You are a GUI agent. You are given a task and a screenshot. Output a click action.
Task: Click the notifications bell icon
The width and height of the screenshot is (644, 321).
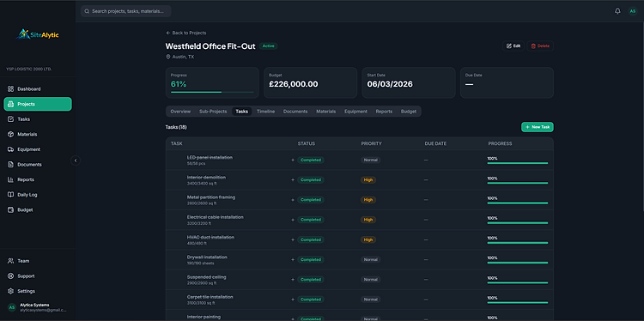(x=617, y=11)
